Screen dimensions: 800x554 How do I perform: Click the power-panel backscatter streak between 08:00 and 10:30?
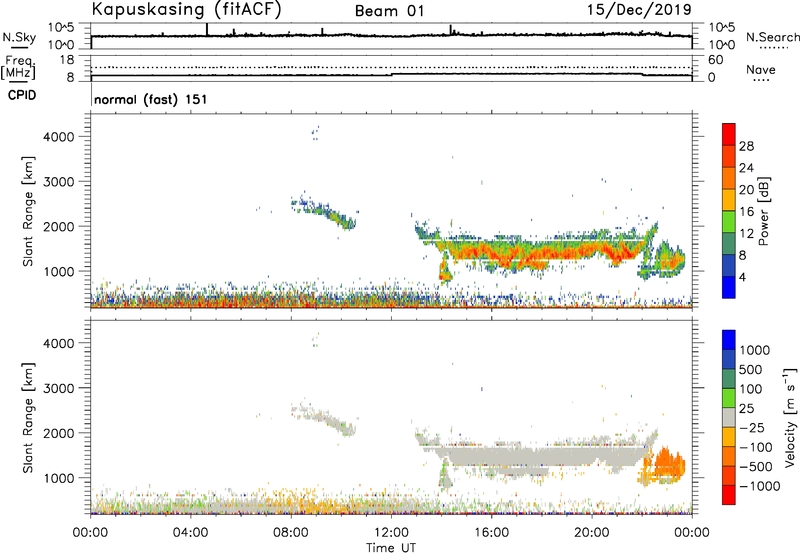[x=324, y=212]
